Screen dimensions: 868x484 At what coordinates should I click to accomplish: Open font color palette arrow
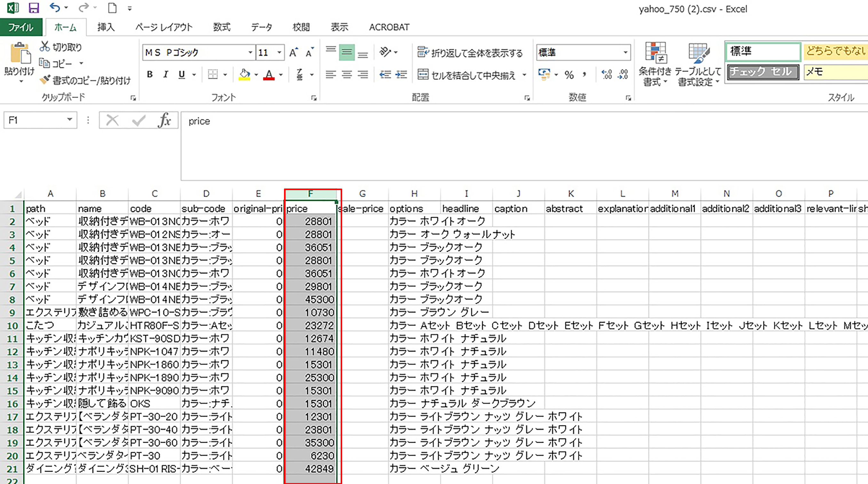point(281,75)
